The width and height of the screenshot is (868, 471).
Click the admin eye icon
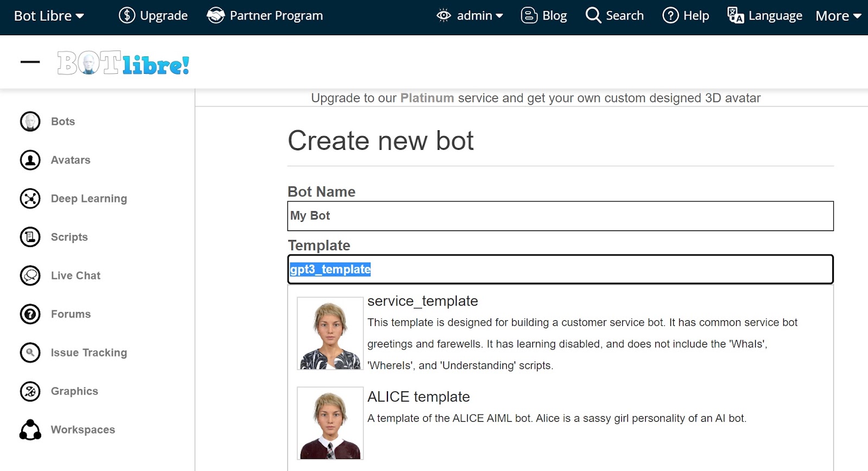[444, 15]
